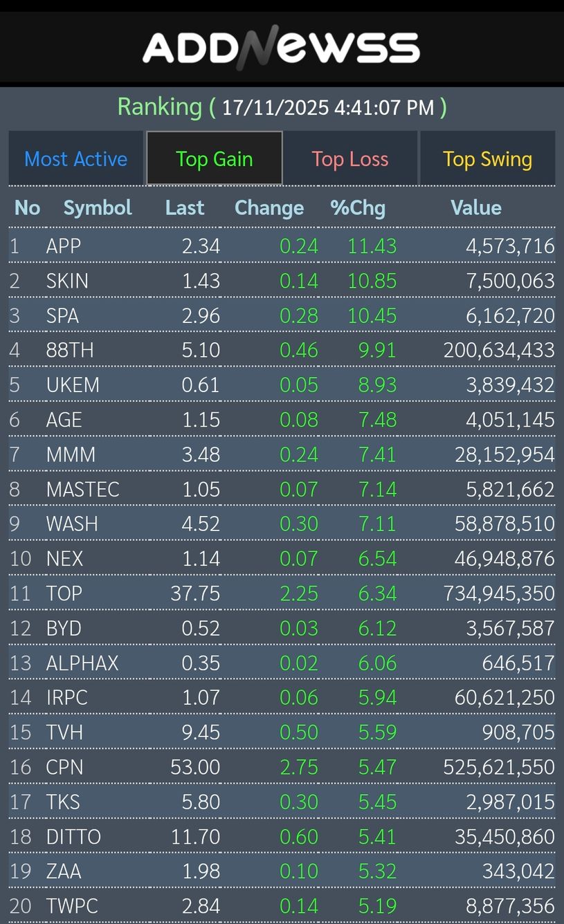Select the DITTO stock symbol
Screen dimensions: 564x924
coord(73,837)
